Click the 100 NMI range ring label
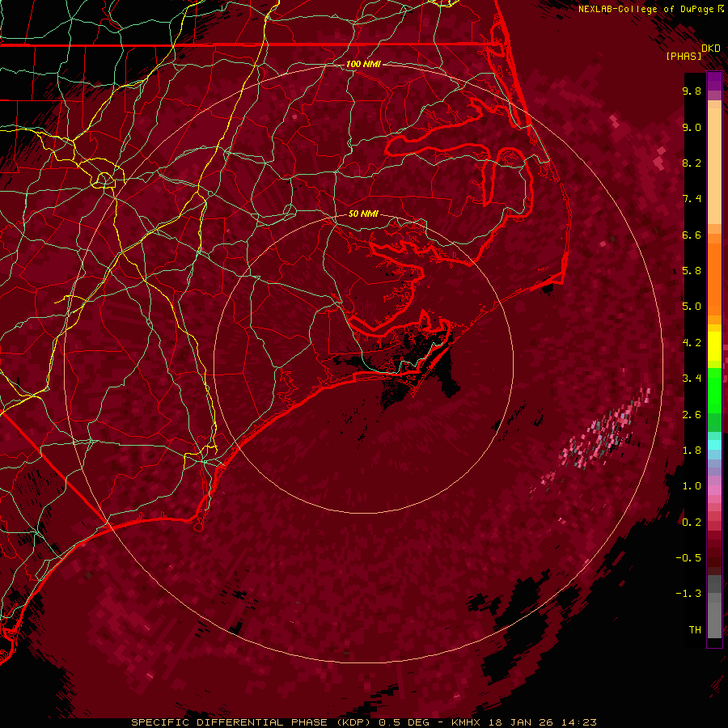Image resolution: width=728 pixels, height=728 pixels. tap(363, 64)
